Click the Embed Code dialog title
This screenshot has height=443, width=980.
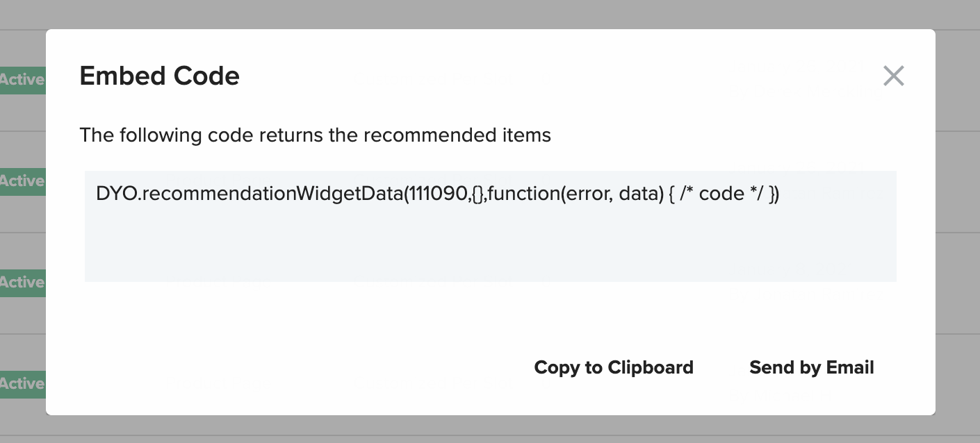[x=159, y=76]
